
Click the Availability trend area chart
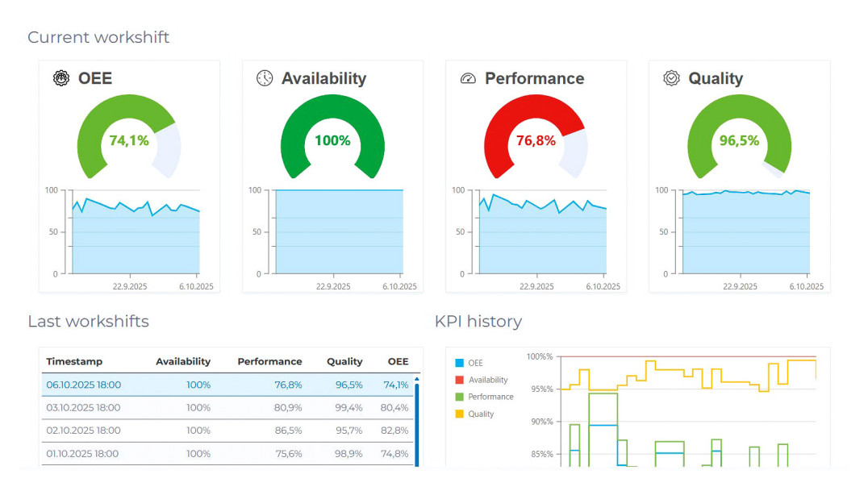[339, 232]
